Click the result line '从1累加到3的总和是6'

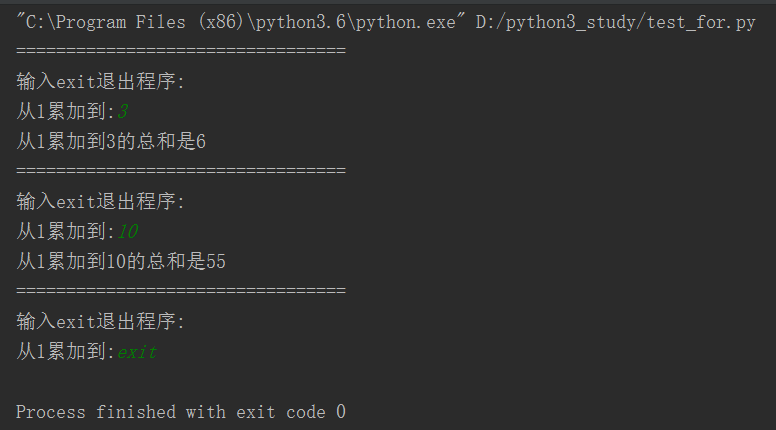tap(111, 142)
